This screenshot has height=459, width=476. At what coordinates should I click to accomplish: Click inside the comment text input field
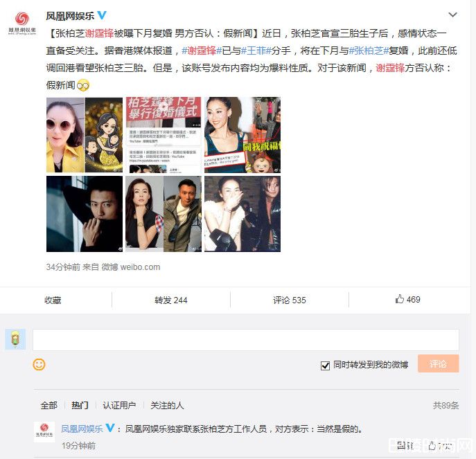[x=246, y=340]
